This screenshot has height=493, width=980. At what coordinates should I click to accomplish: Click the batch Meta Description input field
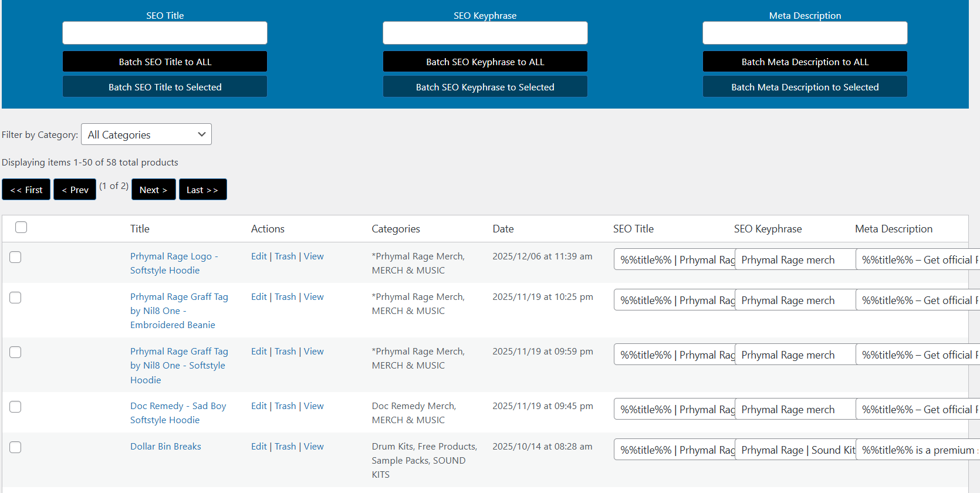[x=805, y=33]
